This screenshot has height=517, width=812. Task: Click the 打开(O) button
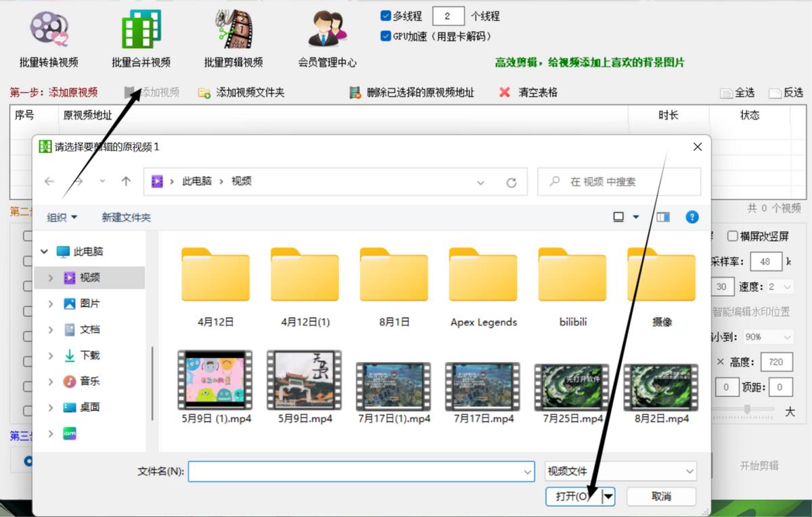click(x=570, y=496)
